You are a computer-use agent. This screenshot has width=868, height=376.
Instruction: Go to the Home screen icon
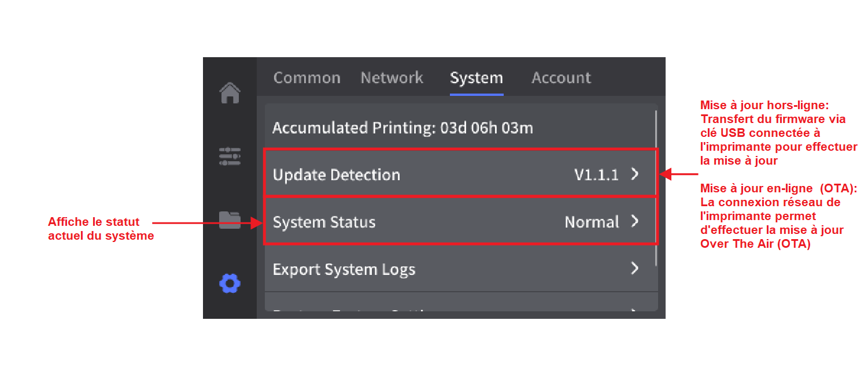point(230,92)
